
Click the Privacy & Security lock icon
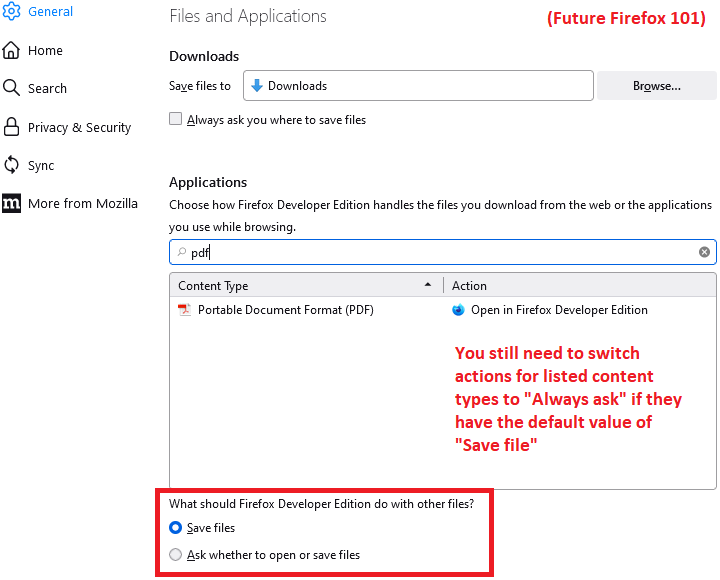(12, 127)
